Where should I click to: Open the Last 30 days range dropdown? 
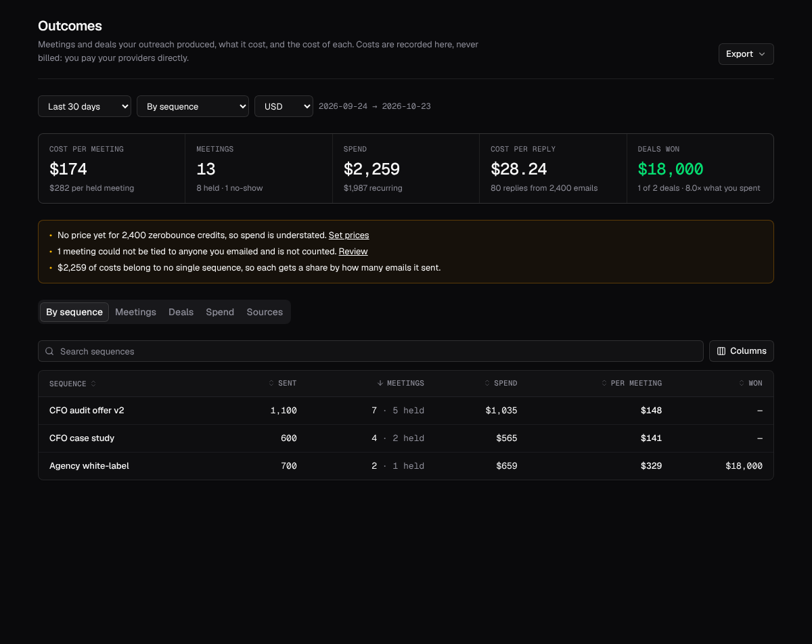[85, 106]
